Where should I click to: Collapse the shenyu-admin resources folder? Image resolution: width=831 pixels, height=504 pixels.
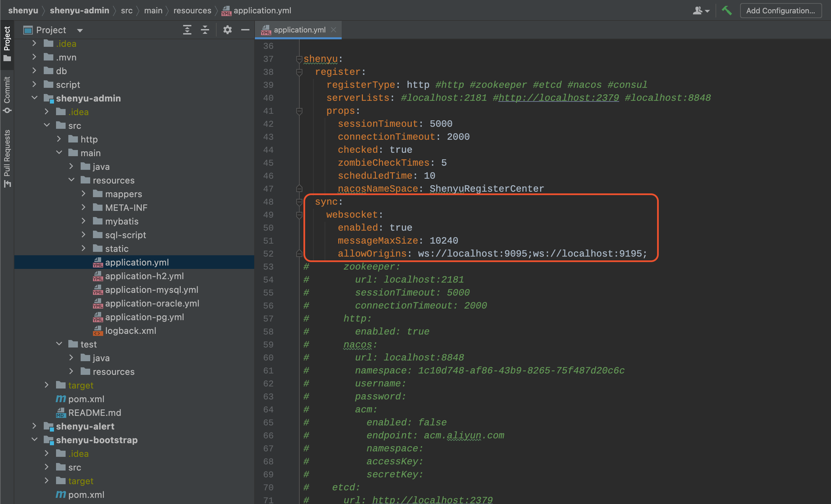71,180
